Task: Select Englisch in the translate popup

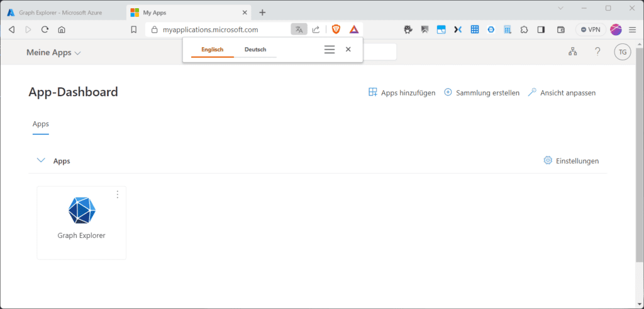Action: click(x=213, y=50)
